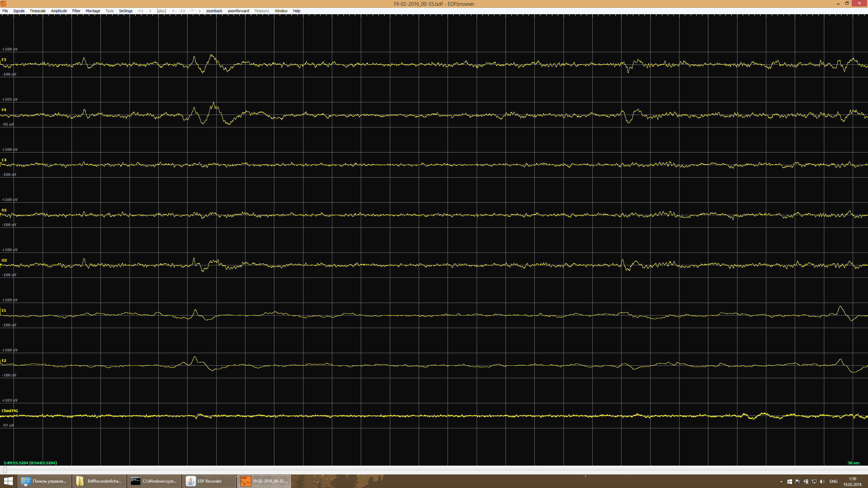Click the network tray icon

[814, 482]
